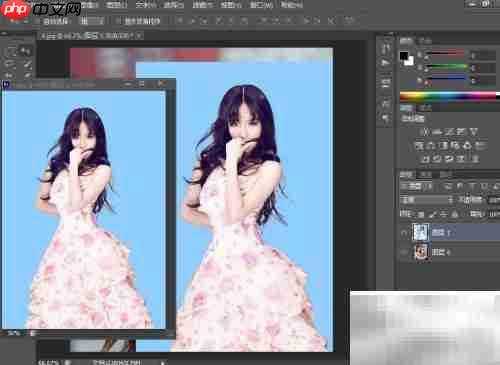Switch to the 通道 channels tab
The height and width of the screenshot is (365, 500).
pos(426,174)
